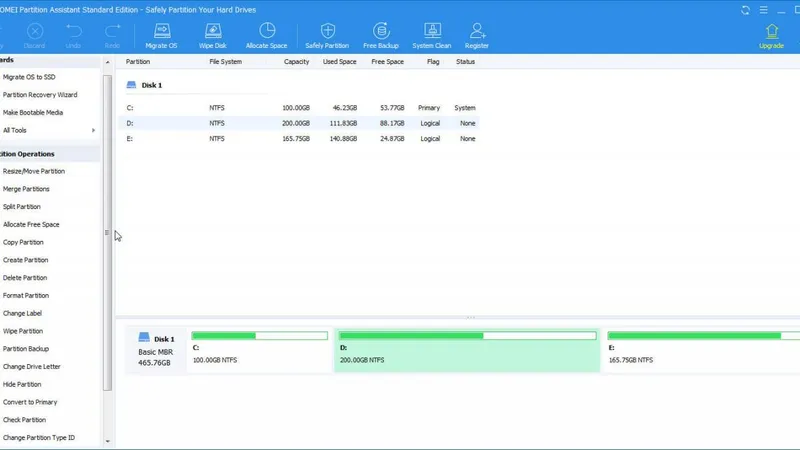Start System Clean from the toolbar

pyautogui.click(x=431, y=35)
